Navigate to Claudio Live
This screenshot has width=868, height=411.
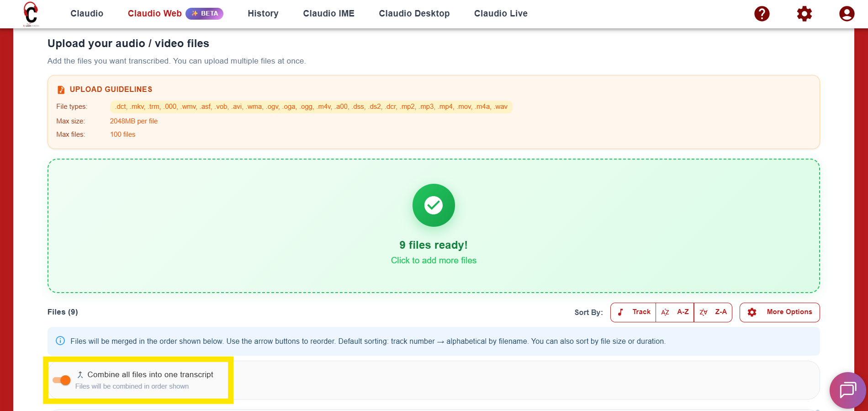[x=501, y=14]
